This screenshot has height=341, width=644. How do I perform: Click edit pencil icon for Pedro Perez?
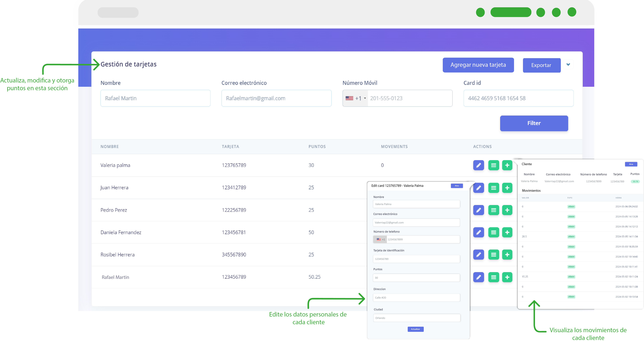(478, 210)
